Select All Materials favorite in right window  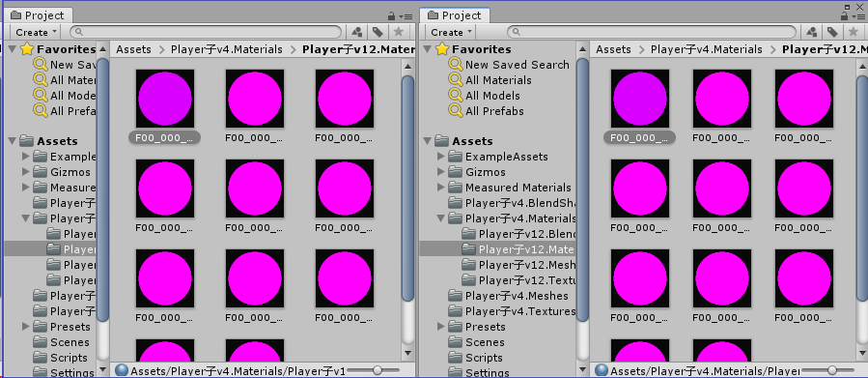498,80
